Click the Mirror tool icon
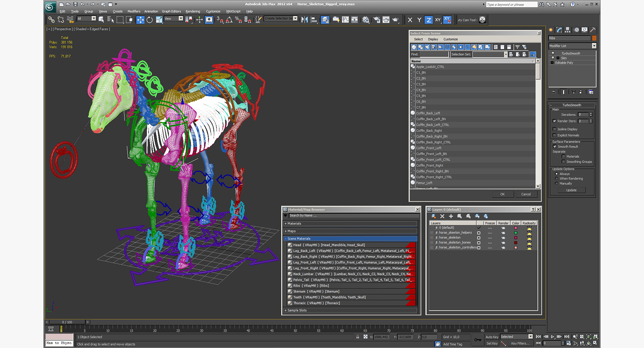The height and width of the screenshot is (348, 644). click(305, 20)
